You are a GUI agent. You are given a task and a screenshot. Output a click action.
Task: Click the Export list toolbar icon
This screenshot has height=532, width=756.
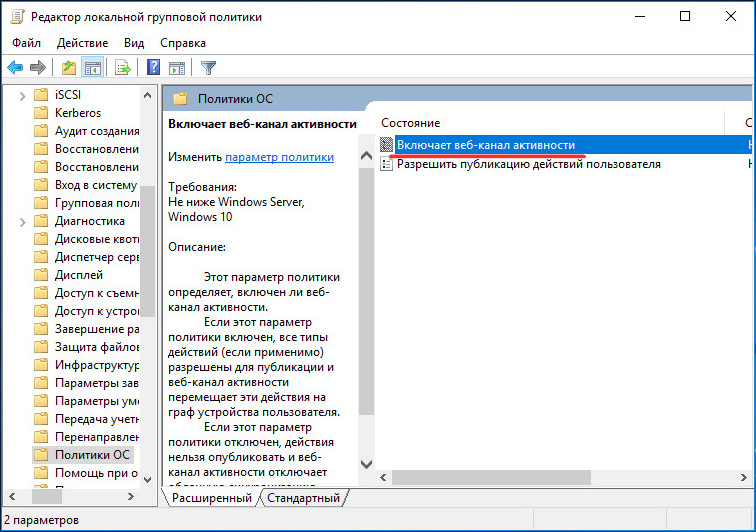pos(123,68)
